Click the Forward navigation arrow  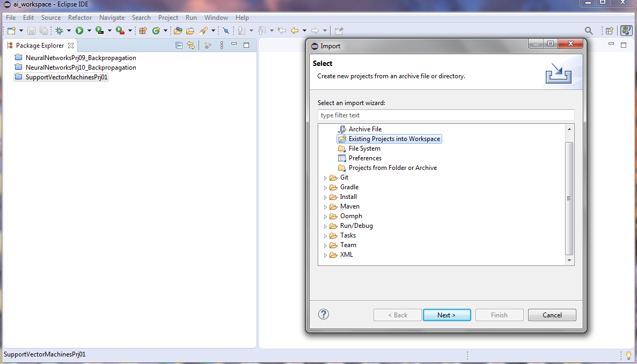pyautogui.click(x=315, y=31)
